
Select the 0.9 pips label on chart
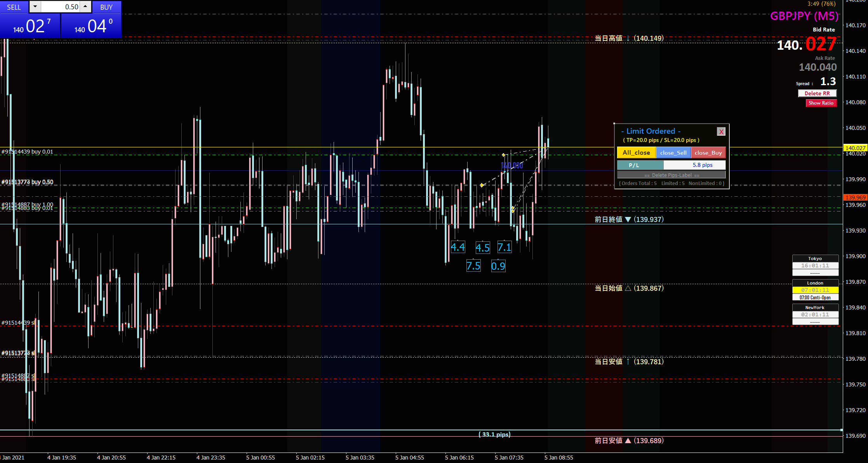[498, 266]
